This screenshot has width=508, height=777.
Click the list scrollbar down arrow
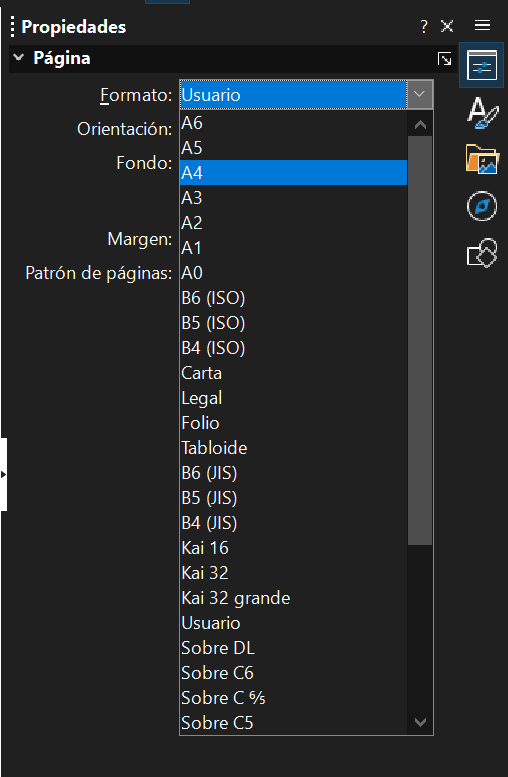tap(420, 722)
